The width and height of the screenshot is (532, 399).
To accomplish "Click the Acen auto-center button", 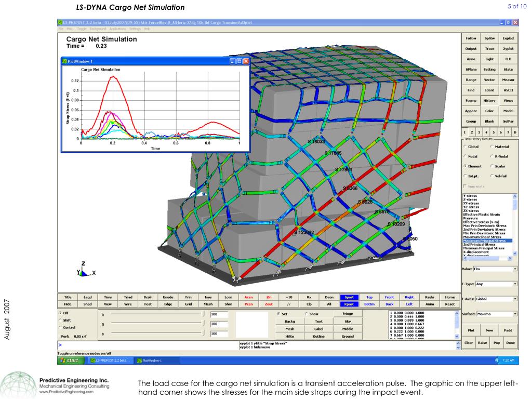I will (x=249, y=297).
